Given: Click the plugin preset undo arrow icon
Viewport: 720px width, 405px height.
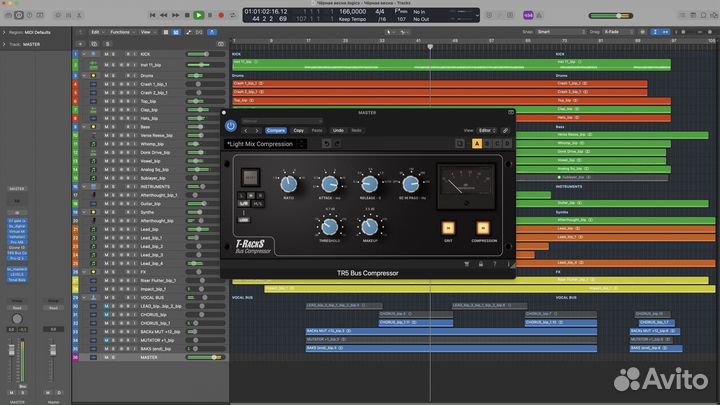Looking at the screenshot, I should coord(326,144).
